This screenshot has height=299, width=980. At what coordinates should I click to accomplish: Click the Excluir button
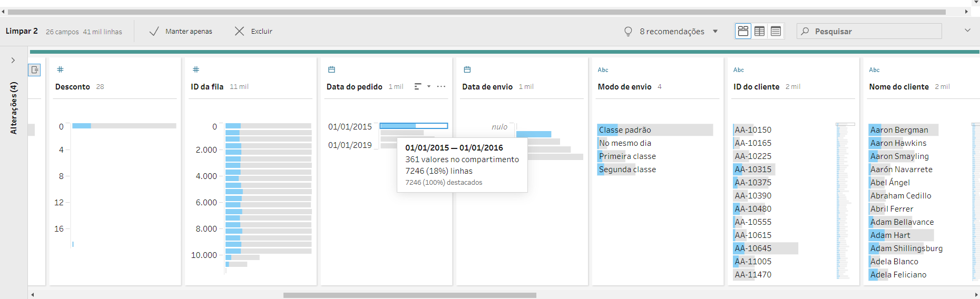tap(253, 32)
